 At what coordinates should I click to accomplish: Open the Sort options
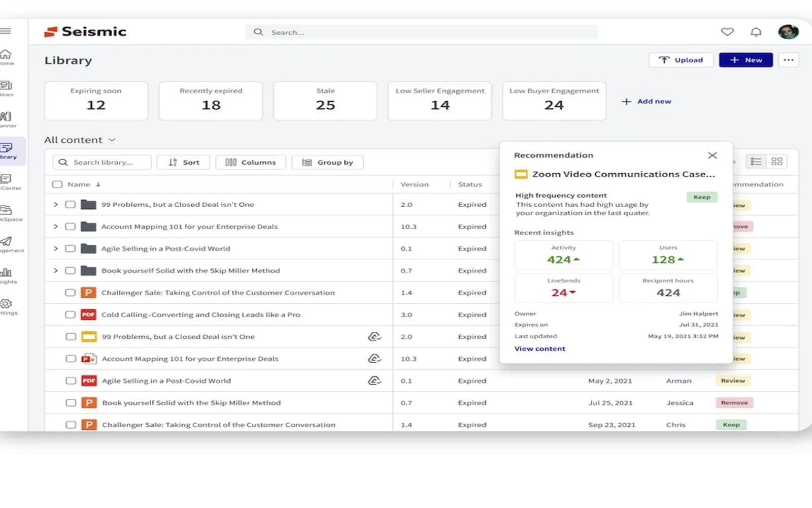183,162
